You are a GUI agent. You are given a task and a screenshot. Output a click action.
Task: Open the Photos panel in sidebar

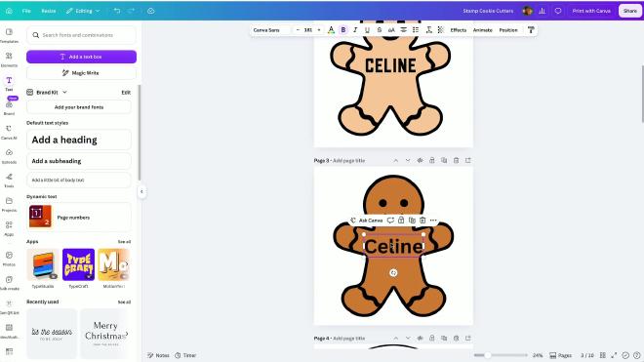pyautogui.click(x=9, y=259)
